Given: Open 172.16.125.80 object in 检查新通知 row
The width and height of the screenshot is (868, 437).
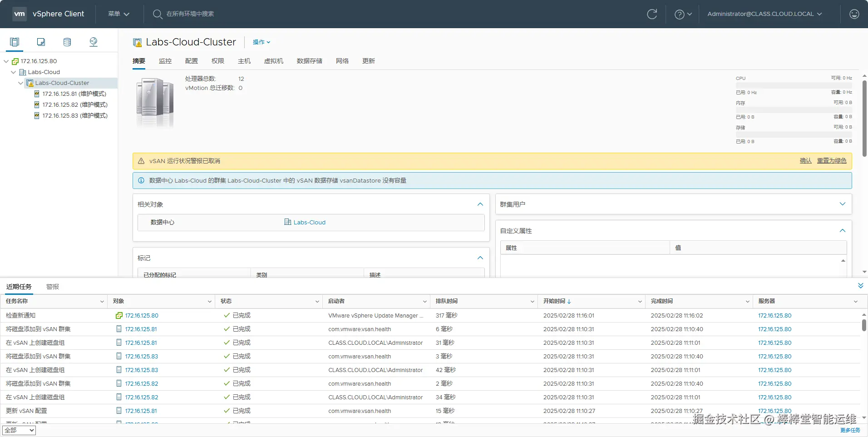Looking at the screenshot, I should click(142, 316).
